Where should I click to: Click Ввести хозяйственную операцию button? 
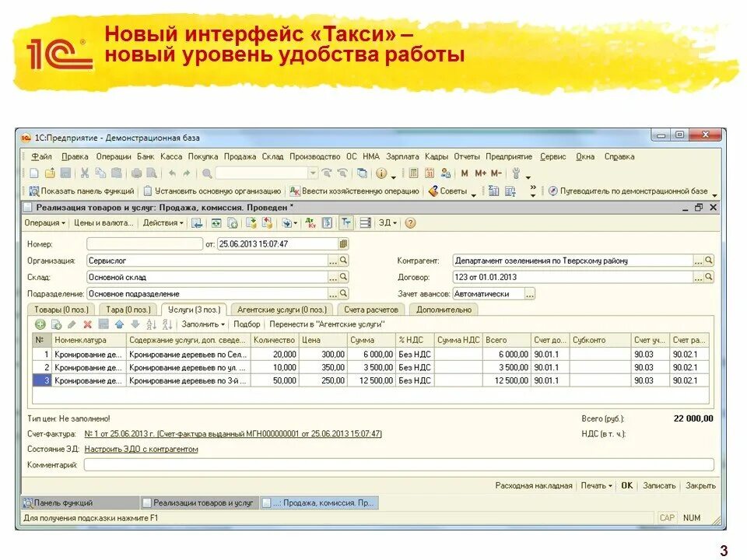[x=355, y=191]
